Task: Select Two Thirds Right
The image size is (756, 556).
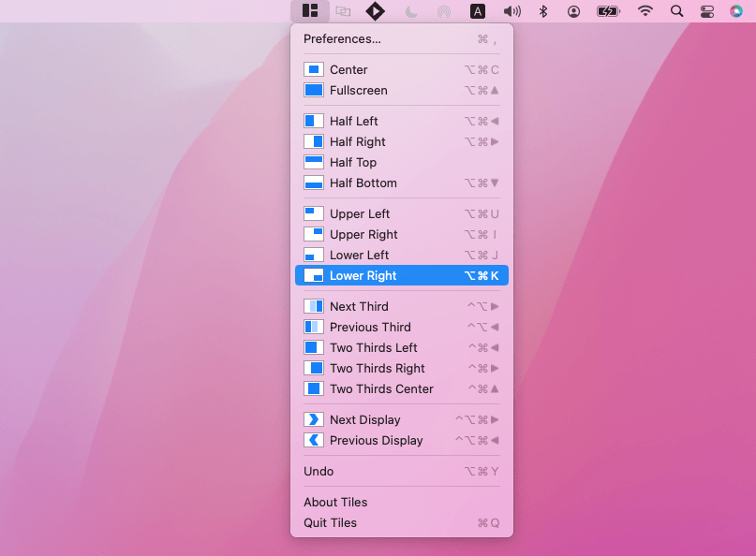Action: [402, 369]
